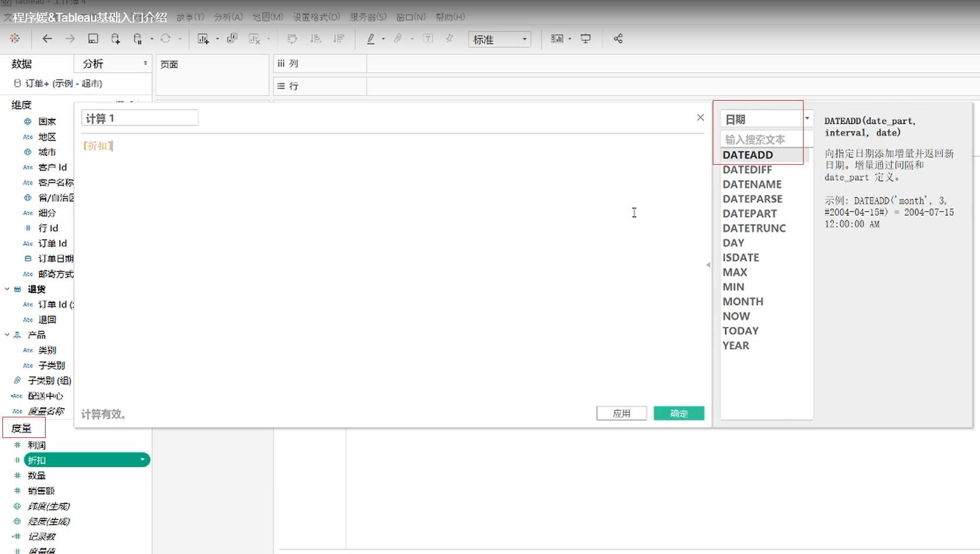Select the 利润 measure field
The image size is (980, 554).
(x=36, y=445)
